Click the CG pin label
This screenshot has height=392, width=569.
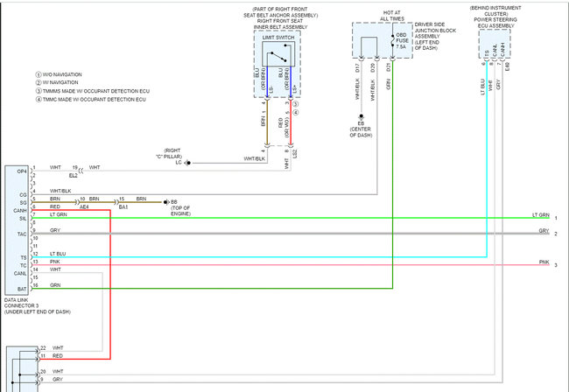click(x=24, y=195)
